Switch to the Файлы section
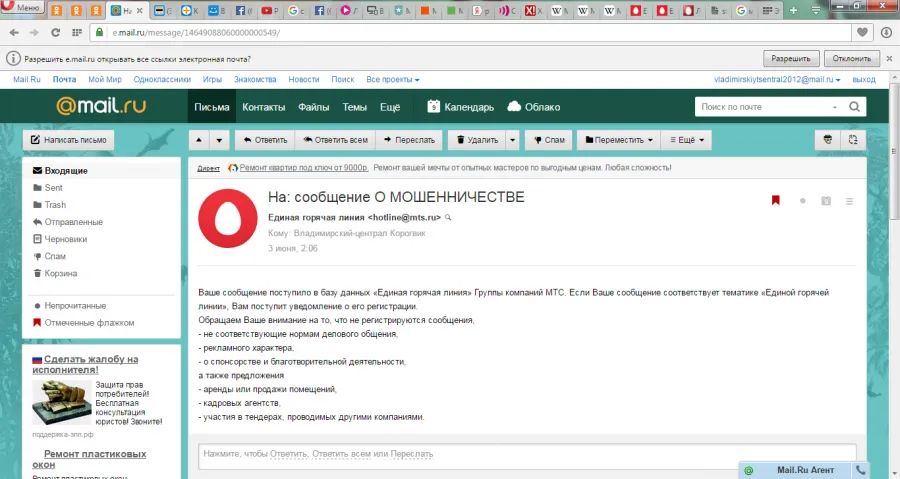The height and width of the screenshot is (479, 900). click(x=313, y=107)
